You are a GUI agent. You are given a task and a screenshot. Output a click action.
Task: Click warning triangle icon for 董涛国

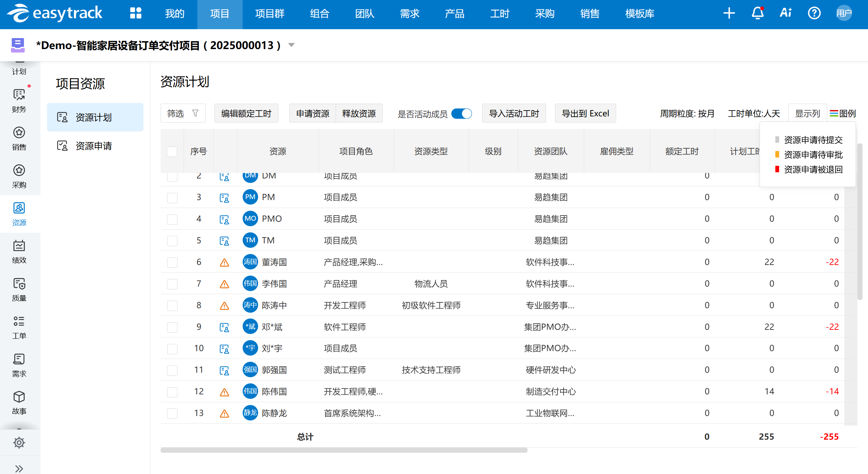point(224,263)
